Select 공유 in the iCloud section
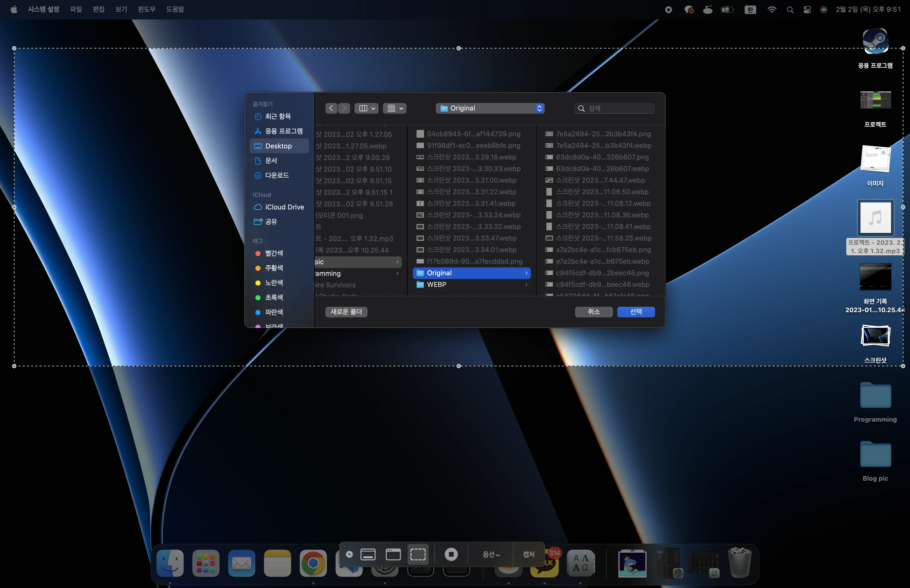The height and width of the screenshot is (588, 910). point(279,221)
